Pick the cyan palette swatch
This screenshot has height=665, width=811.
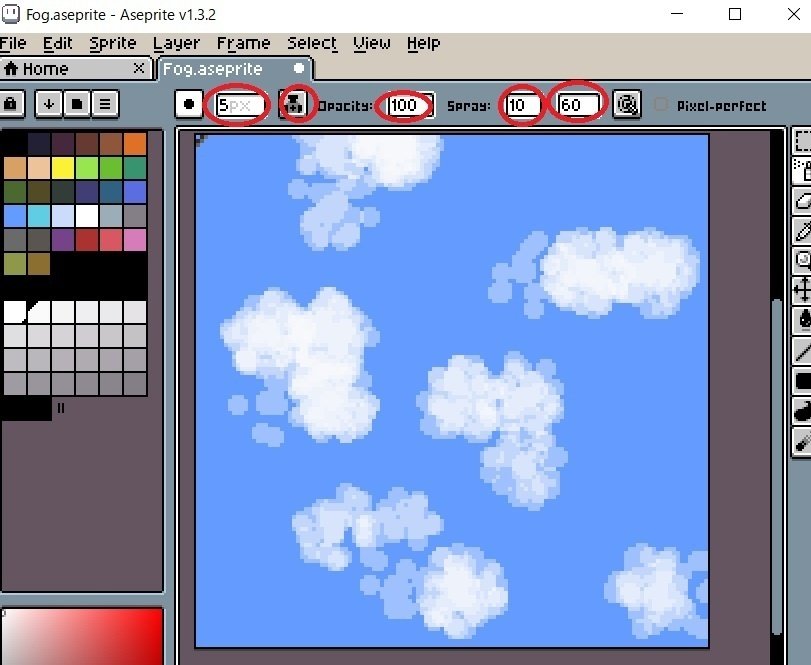(39, 216)
